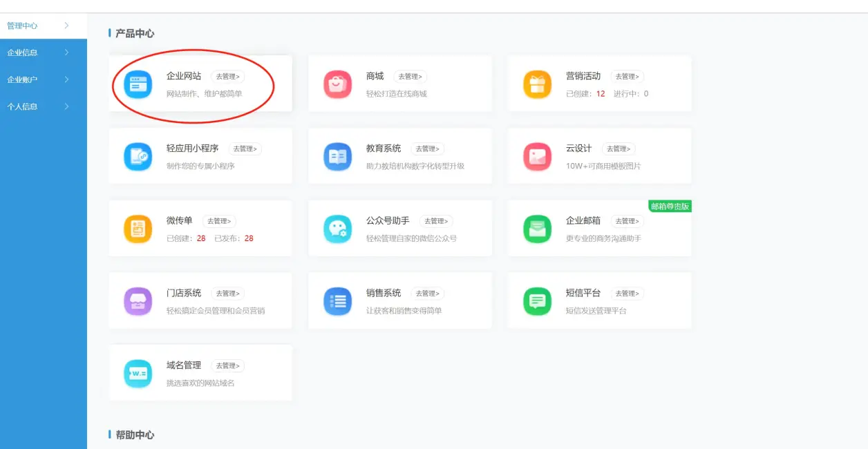Click the 微传单 title text
868x449 pixels.
click(x=180, y=221)
